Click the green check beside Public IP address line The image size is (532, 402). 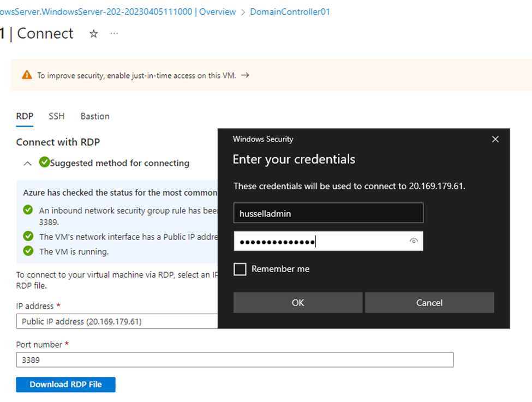[x=28, y=236]
